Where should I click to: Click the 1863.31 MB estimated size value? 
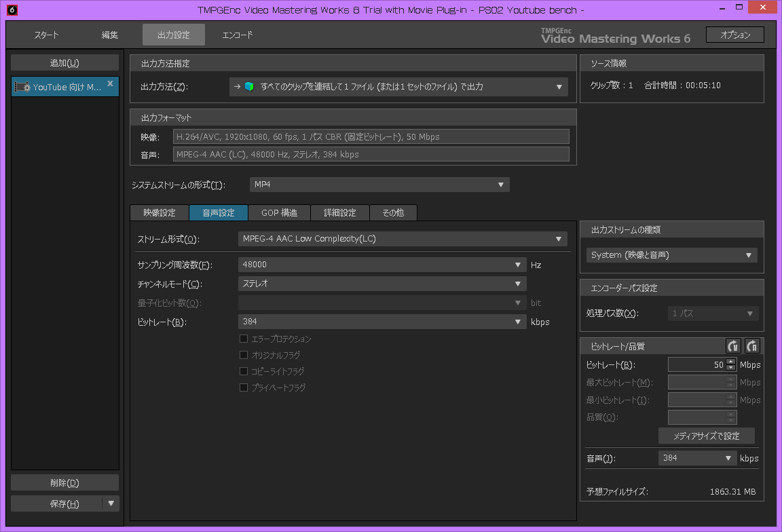point(732,491)
